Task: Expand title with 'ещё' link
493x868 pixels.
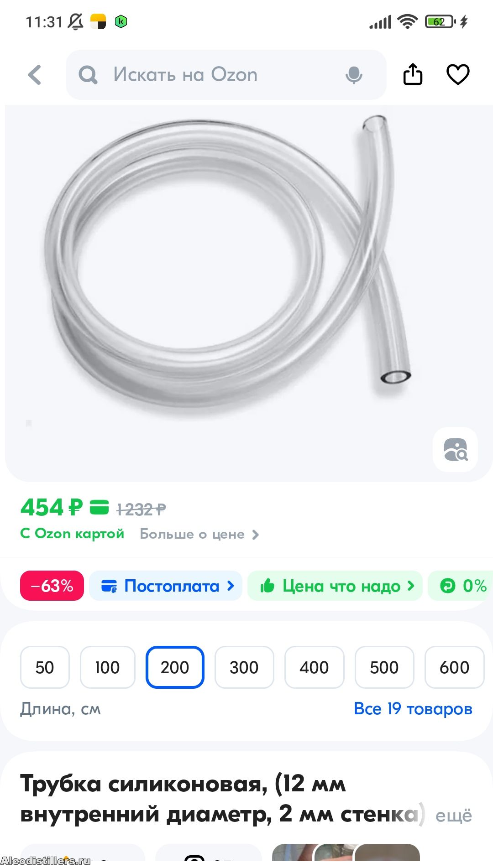Action: tap(454, 815)
